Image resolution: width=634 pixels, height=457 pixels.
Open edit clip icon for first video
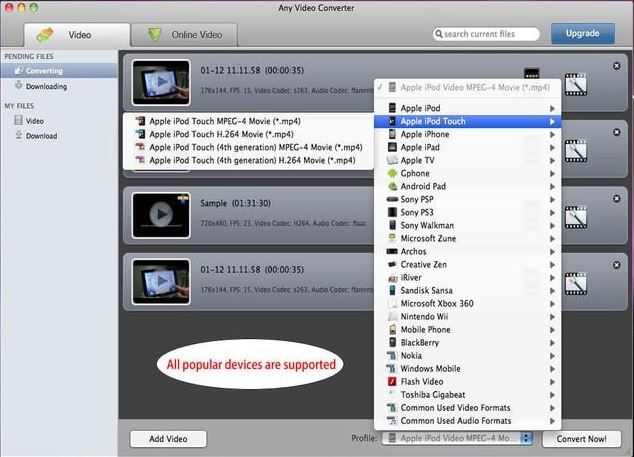click(x=576, y=84)
